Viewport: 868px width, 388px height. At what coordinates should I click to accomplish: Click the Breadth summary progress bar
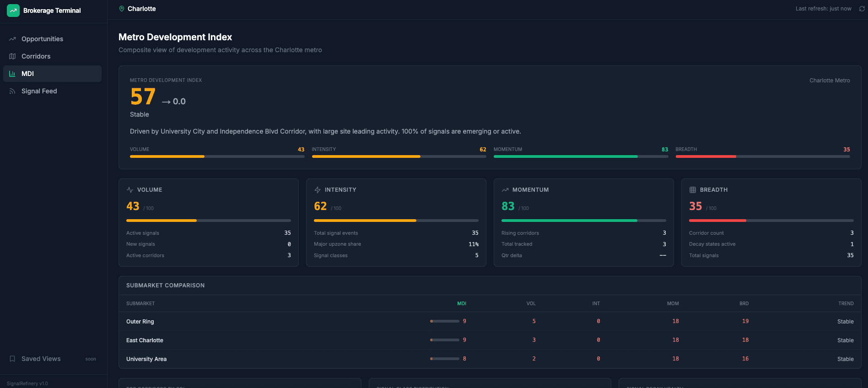click(x=763, y=156)
